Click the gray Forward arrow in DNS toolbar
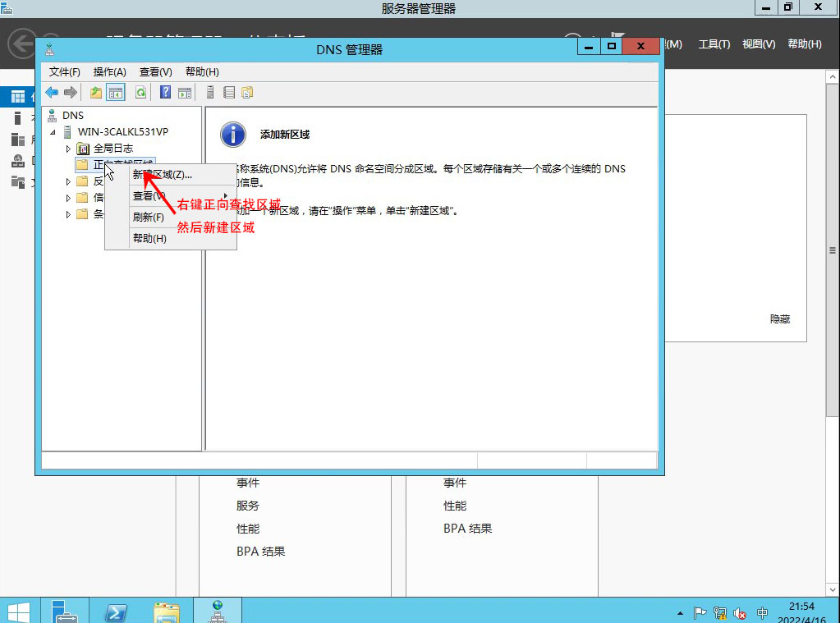 pyautogui.click(x=70, y=93)
